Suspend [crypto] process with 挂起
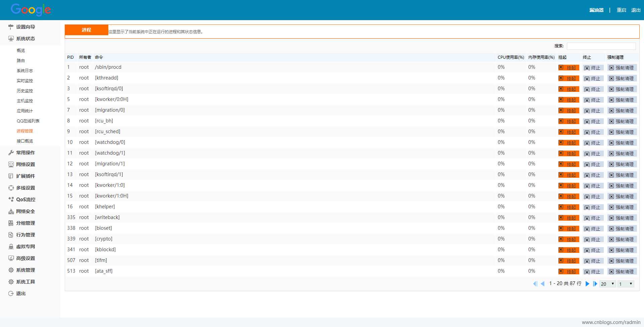Screen dimensions: 644x327 [569, 239]
